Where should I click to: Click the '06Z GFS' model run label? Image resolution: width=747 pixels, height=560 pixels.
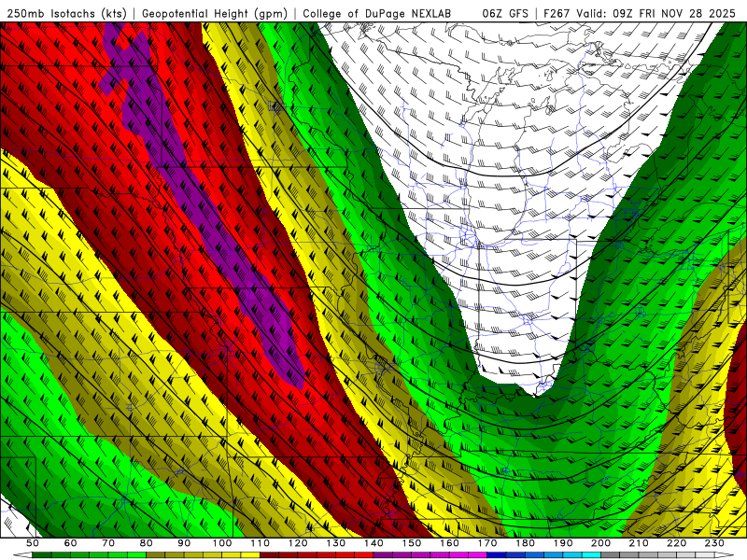505,13
